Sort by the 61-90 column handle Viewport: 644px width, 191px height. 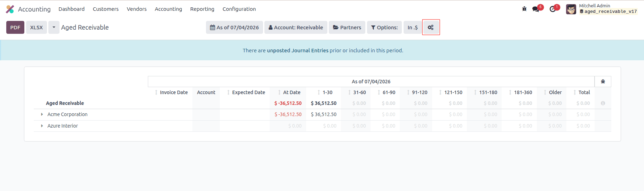tap(379, 92)
